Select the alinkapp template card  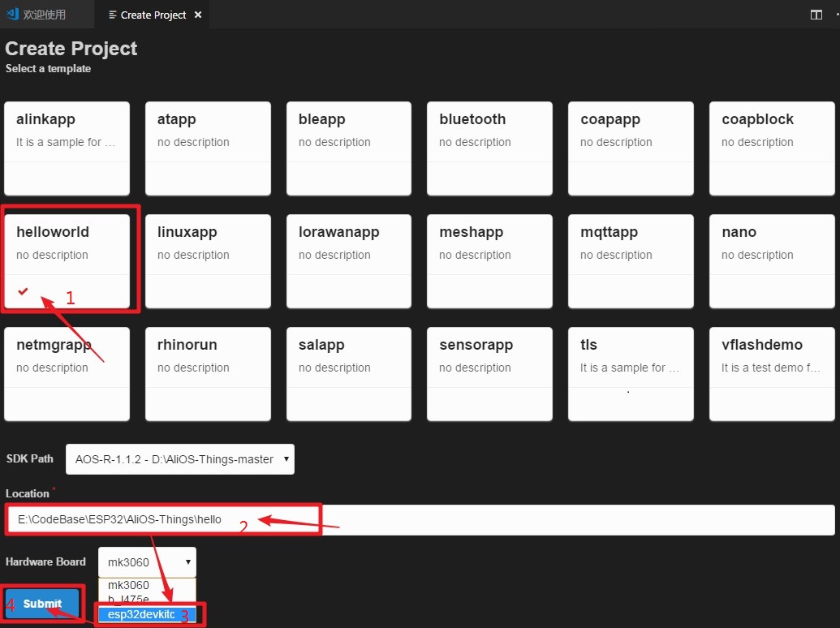(67, 148)
